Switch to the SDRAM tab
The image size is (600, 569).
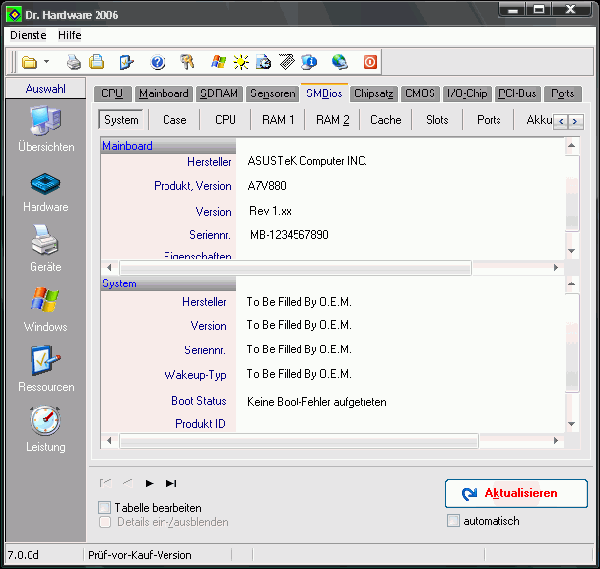tap(219, 94)
